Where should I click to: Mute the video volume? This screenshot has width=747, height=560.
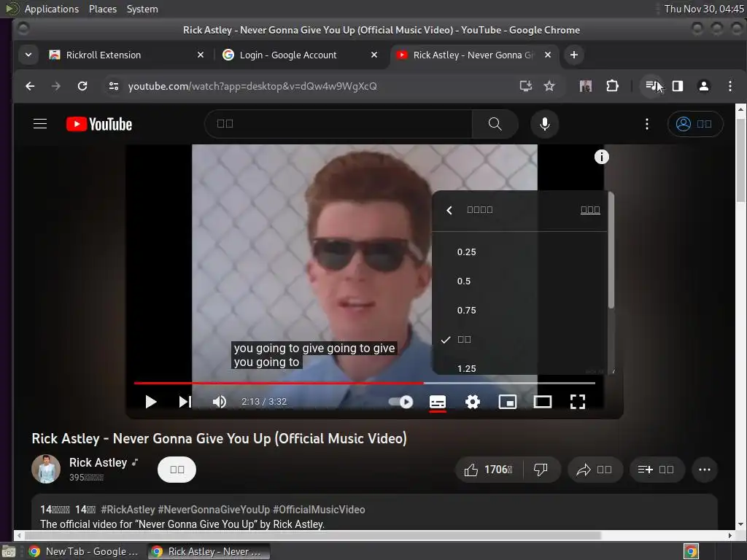[219, 402]
